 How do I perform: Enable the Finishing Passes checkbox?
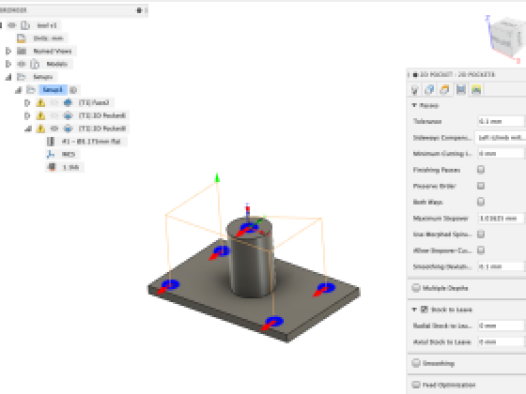[x=481, y=170]
